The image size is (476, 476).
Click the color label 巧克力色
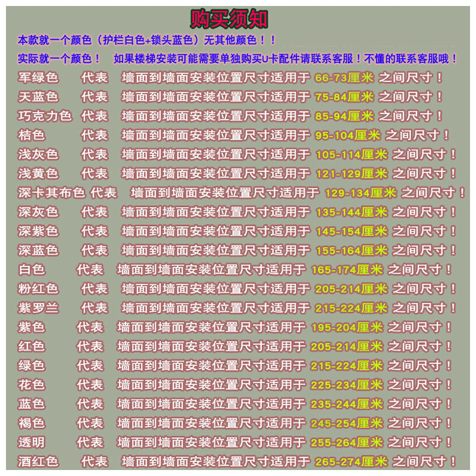45,116
